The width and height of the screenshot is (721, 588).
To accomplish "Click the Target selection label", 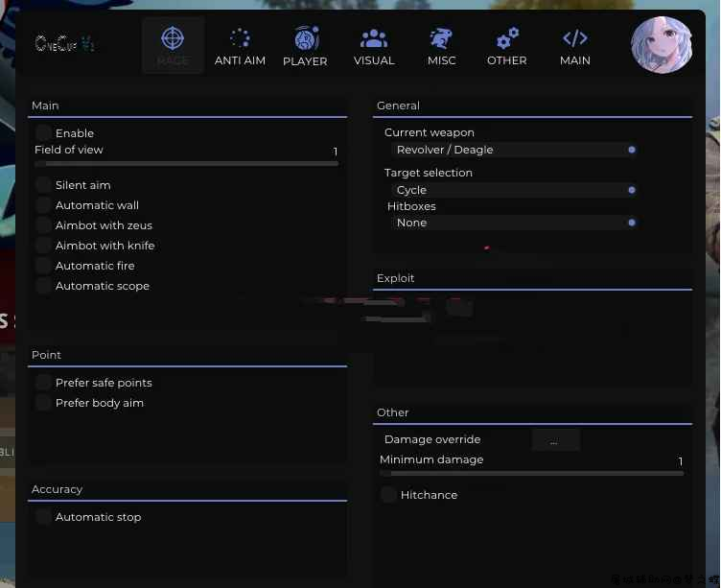I will point(428,173).
